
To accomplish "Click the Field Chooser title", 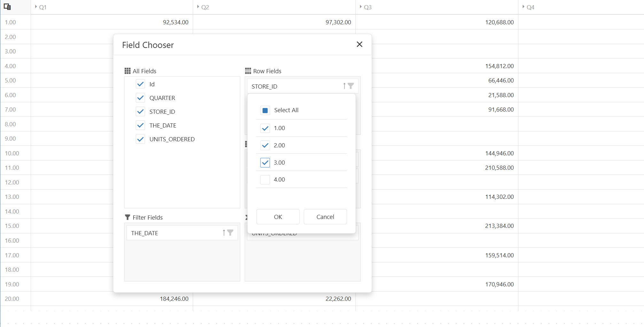I will (148, 45).
